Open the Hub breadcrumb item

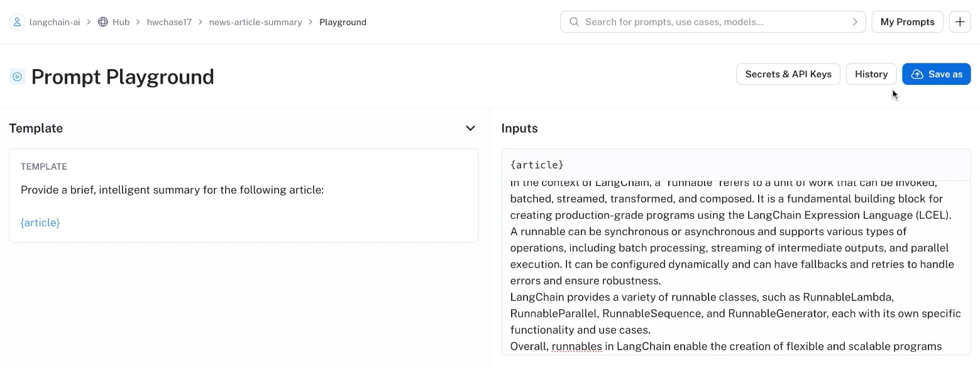tap(120, 21)
